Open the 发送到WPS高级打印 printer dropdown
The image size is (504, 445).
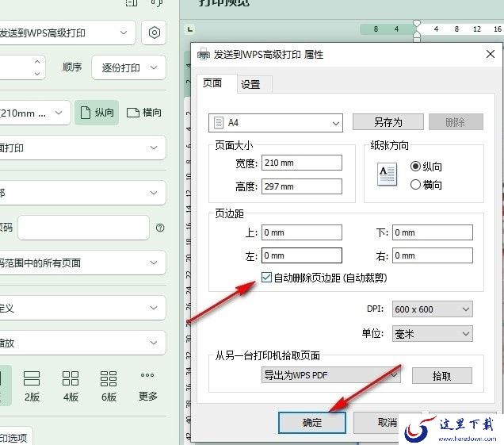[66, 33]
